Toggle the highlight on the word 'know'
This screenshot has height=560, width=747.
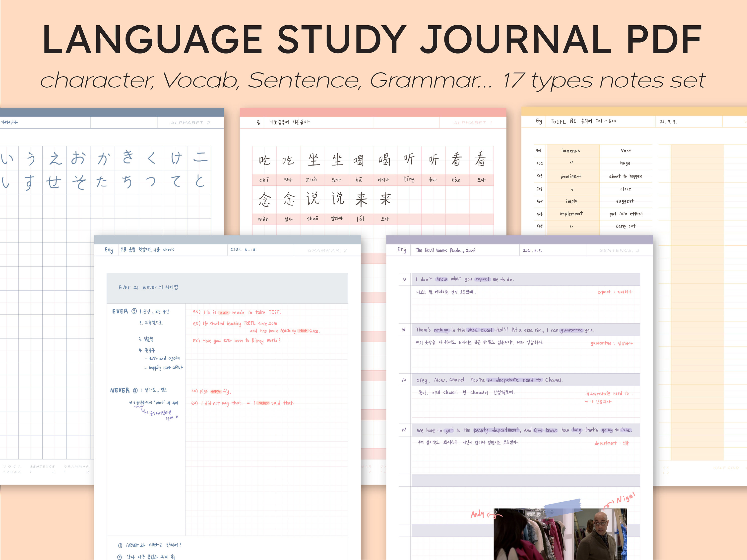[441, 279]
